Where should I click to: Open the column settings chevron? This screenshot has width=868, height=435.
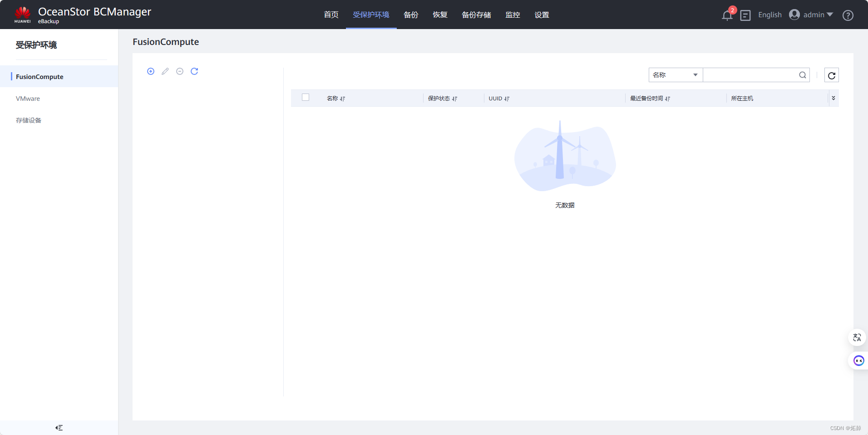click(x=833, y=98)
